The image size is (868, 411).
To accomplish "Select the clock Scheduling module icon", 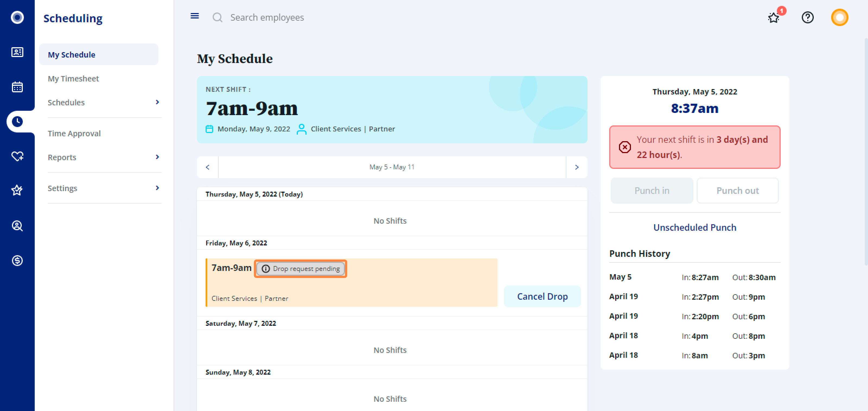I will tap(17, 122).
